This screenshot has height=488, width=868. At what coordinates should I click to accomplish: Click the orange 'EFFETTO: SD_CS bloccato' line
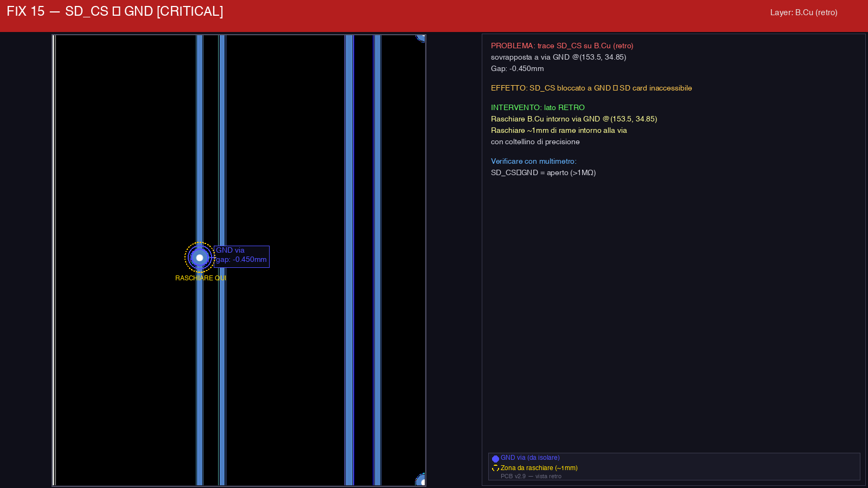(x=591, y=88)
